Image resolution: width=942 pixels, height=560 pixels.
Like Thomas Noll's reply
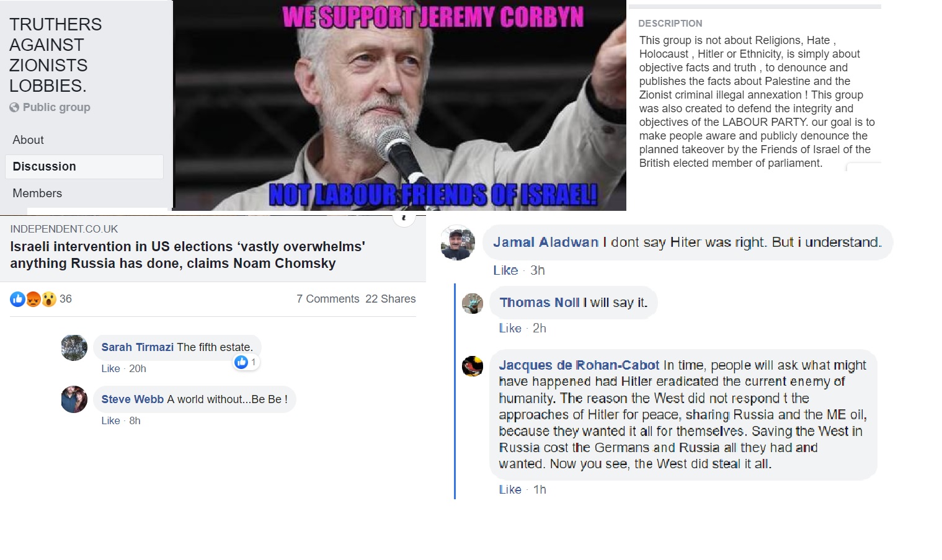coord(510,328)
